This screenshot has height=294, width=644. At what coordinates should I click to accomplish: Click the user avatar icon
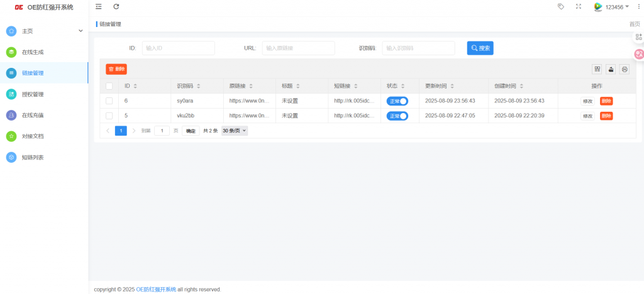click(598, 7)
